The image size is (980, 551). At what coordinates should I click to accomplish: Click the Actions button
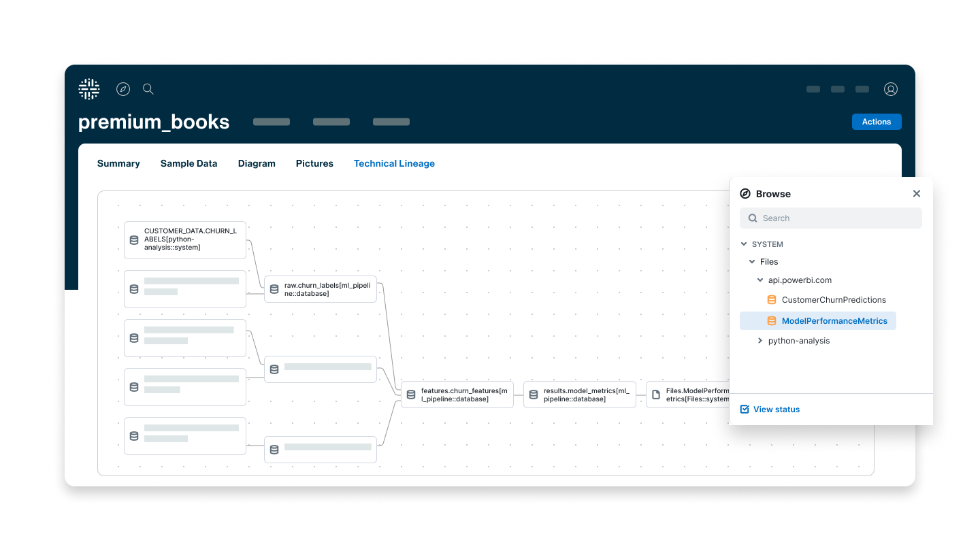[877, 122]
